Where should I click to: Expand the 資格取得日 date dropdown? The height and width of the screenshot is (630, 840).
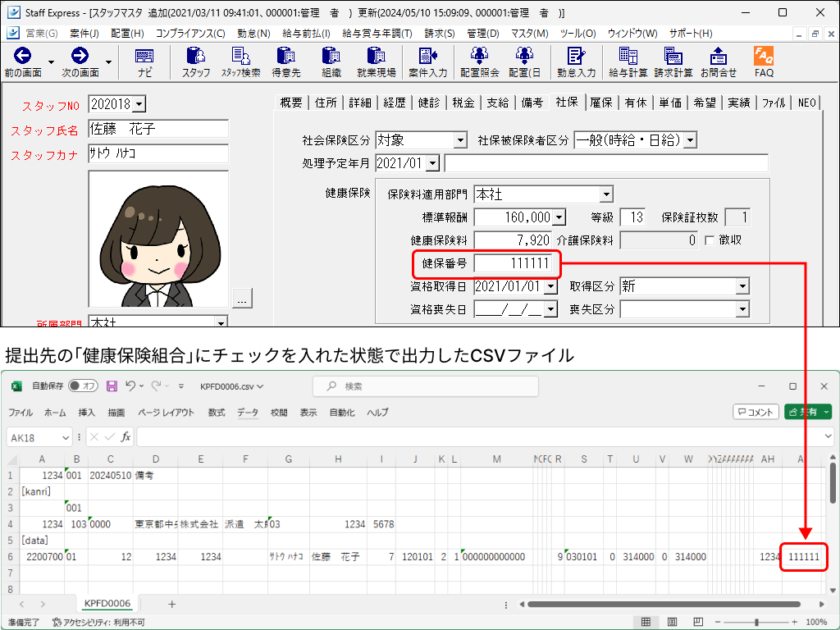coord(550,286)
